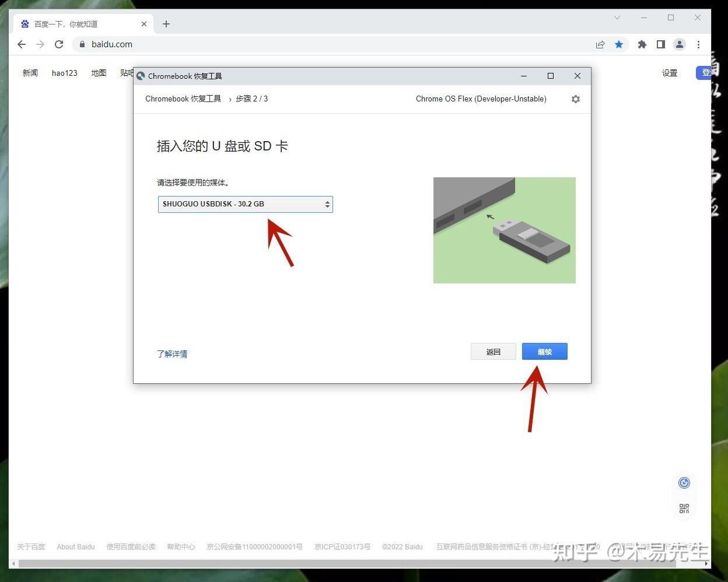This screenshot has width=728, height=582.
Task: Open the Chrome extensions puzzle menu
Action: (x=642, y=44)
